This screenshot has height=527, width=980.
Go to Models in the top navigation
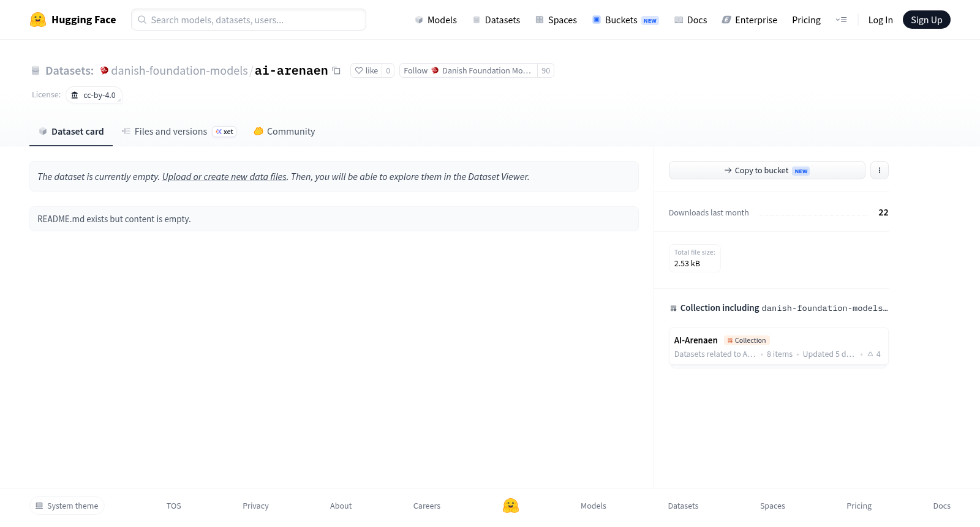(435, 20)
